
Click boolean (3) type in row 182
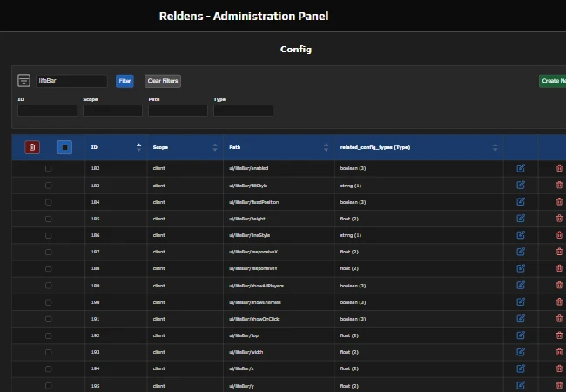353,168
